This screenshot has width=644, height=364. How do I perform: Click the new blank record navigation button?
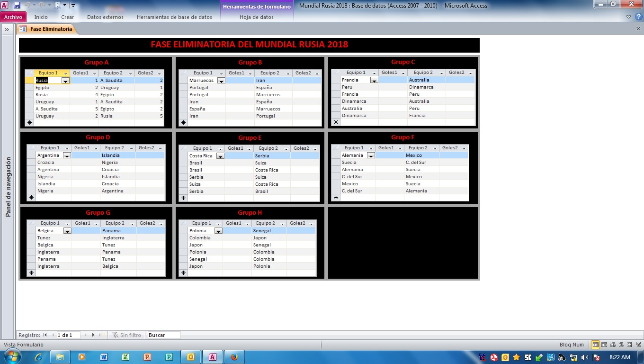tap(101, 335)
